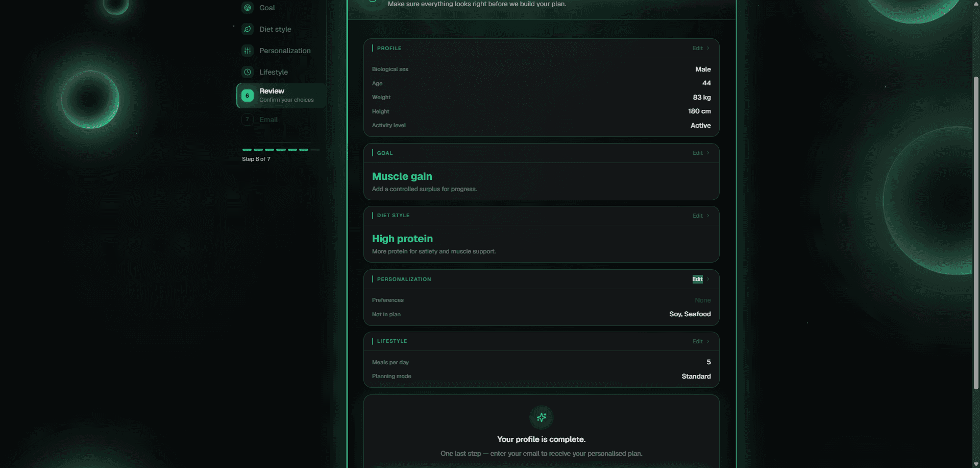Click the 'Planning mode' label
980x468 pixels.
coord(391,376)
